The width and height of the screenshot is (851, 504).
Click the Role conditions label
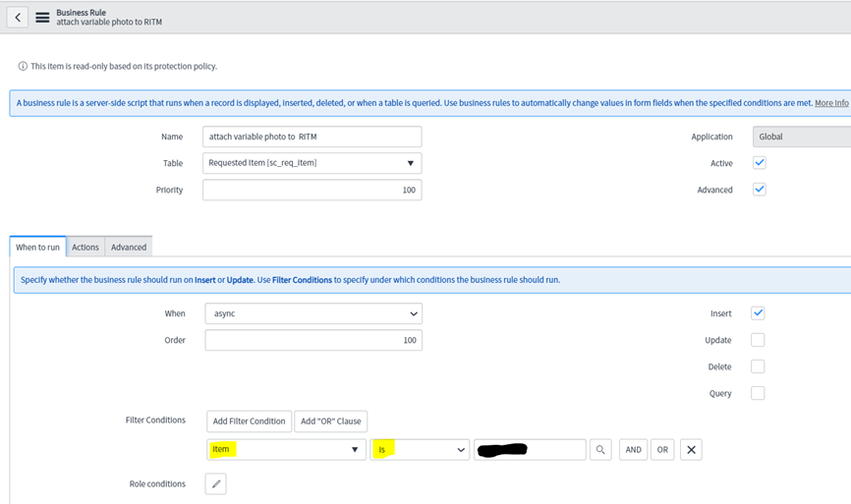point(157,484)
